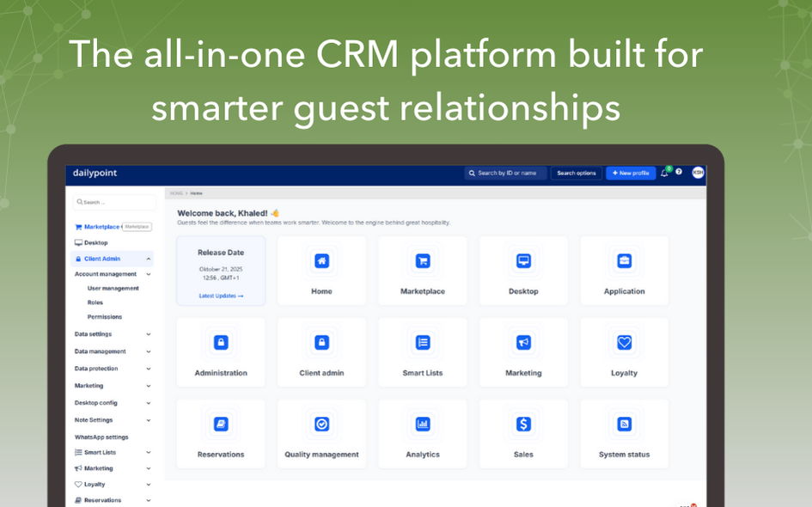
Task: Collapse the Client Admin section chevron
Action: tap(149, 259)
